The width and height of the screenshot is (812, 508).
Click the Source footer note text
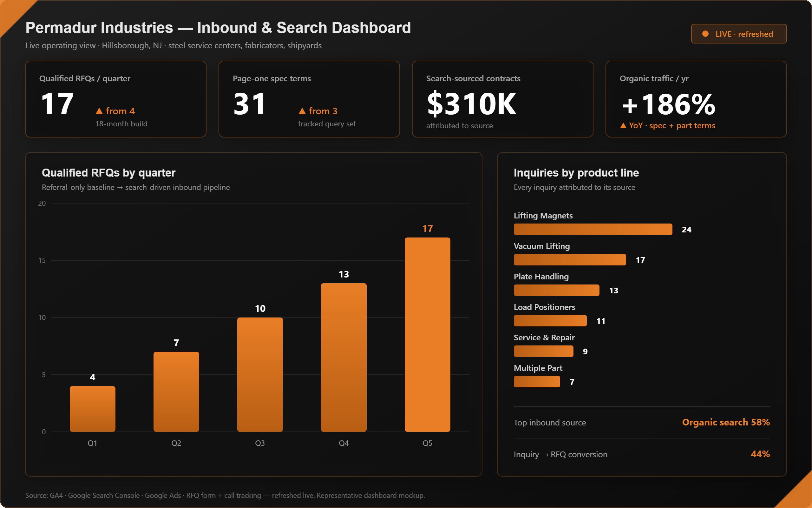[x=225, y=495]
